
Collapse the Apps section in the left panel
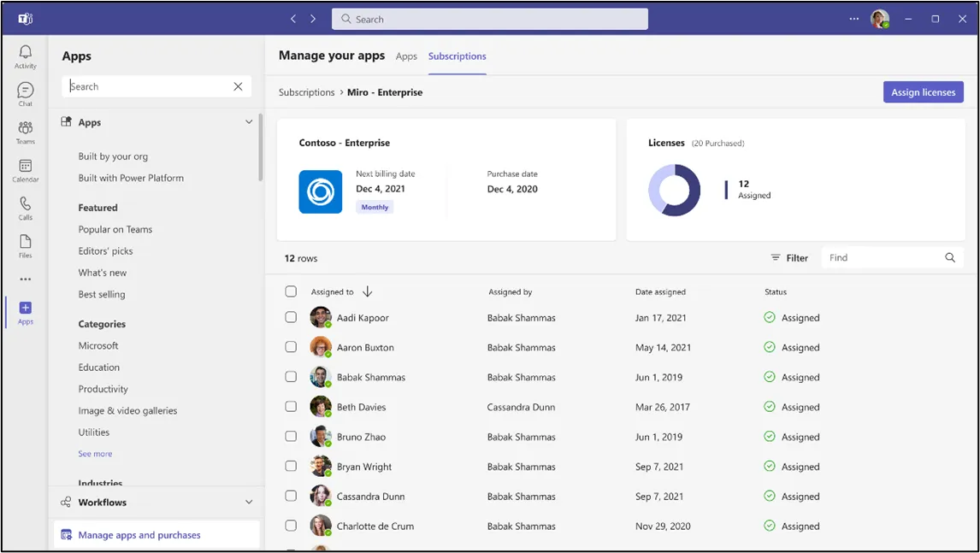click(x=249, y=122)
